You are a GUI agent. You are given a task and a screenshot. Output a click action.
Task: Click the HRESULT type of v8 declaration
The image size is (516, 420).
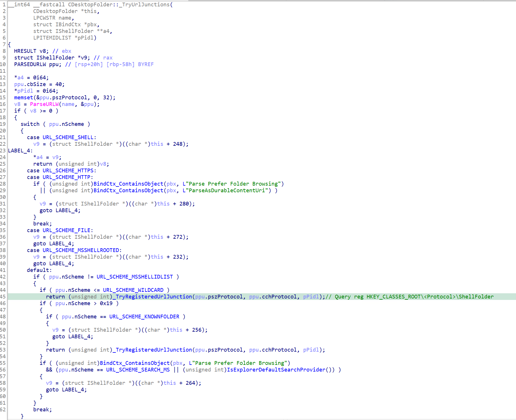pyautogui.click(x=25, y=51)
